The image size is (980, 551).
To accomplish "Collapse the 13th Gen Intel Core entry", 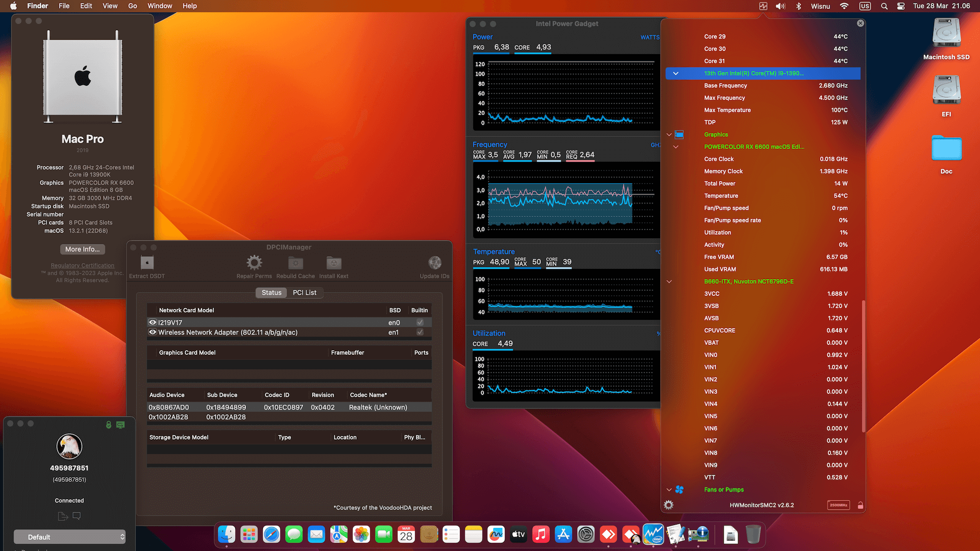I will pyautogui.click(x=676, y=73).
